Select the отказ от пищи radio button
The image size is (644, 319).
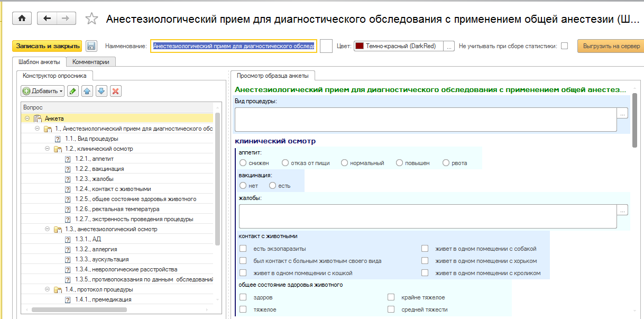pos(286,163)
